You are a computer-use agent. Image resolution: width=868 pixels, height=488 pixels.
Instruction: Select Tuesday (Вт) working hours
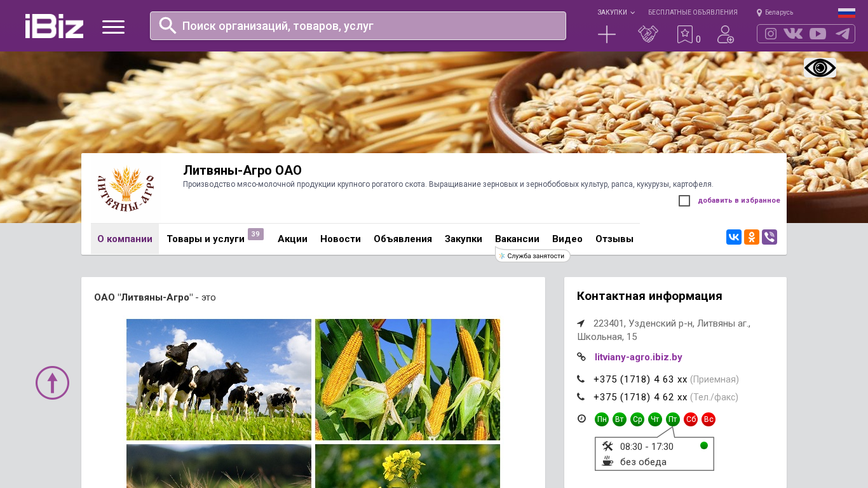[620, 419]
